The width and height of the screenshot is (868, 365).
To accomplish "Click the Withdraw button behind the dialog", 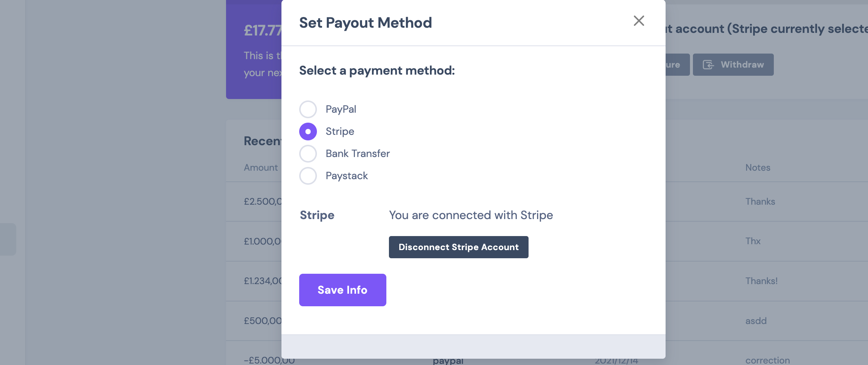I will 733,65.
